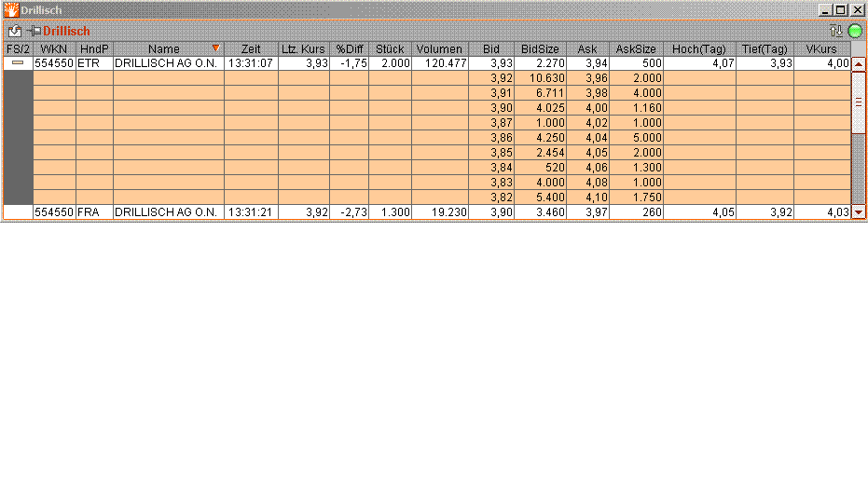This screenshot has height=477, width=868.
Task: Click the export arrow icon beside Drillisch
Action: click(15, 32)
